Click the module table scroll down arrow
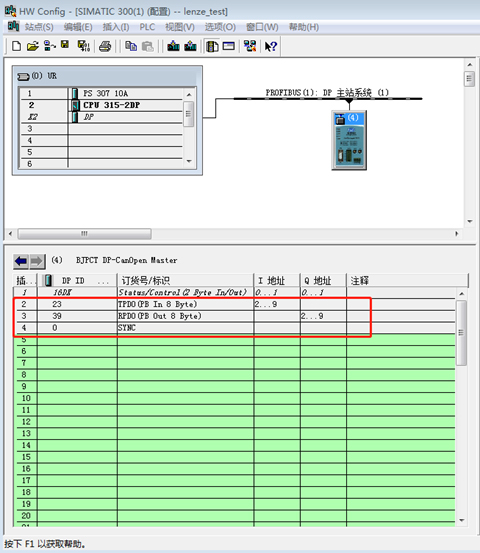 click(x=462, y=520)
